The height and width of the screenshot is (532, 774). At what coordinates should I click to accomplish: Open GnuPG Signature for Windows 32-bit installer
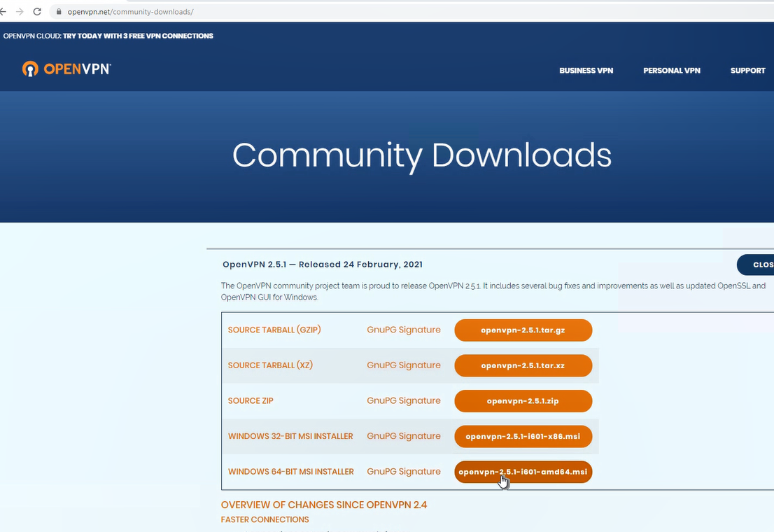403,436
